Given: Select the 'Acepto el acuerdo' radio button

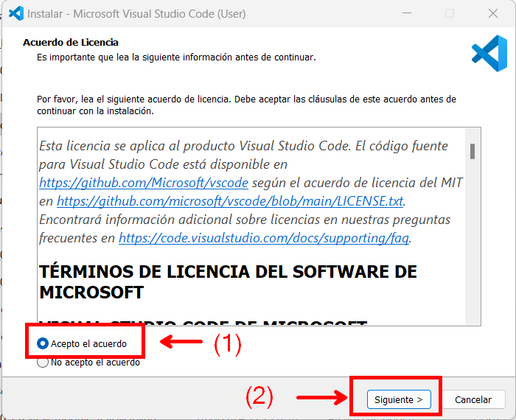Looking at the screenshot, I should [x=43, y=343].
